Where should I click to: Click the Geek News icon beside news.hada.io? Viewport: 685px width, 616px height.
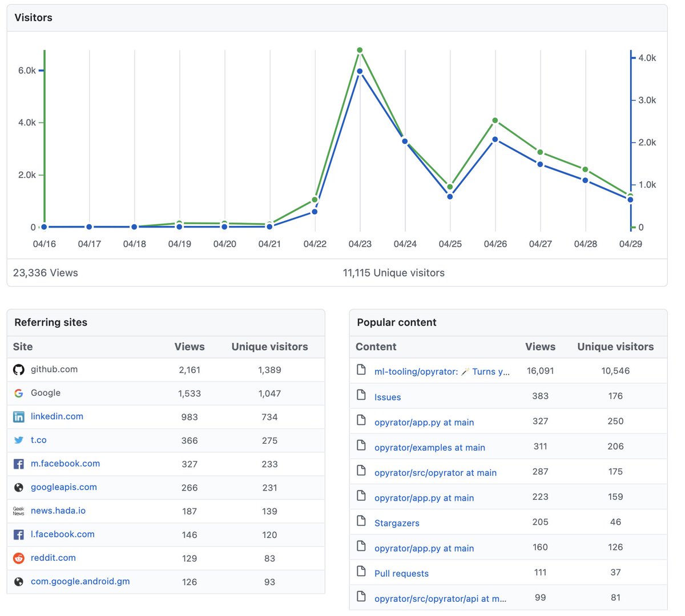[19, 511]
